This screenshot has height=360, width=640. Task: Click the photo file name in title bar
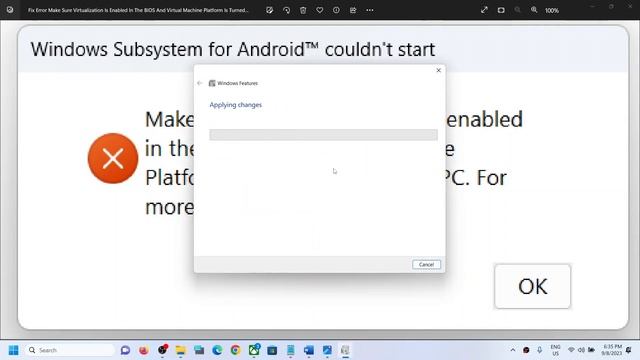[x=138, y=10]
